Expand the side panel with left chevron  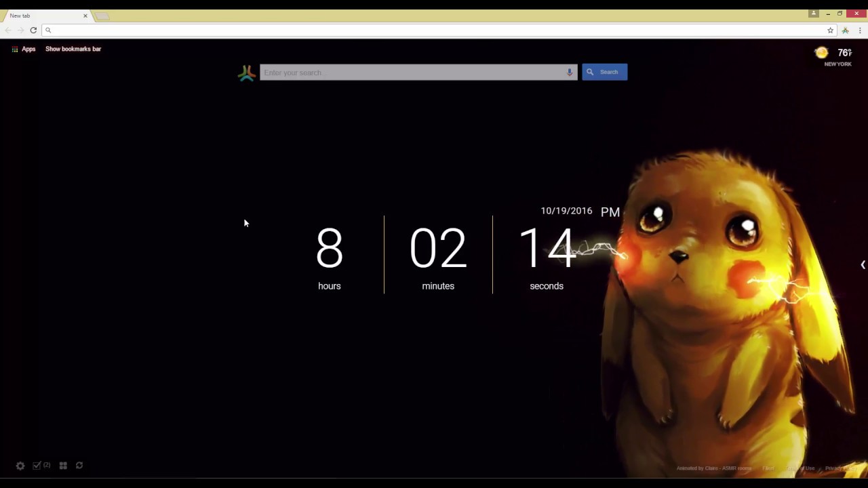[863, 265]
